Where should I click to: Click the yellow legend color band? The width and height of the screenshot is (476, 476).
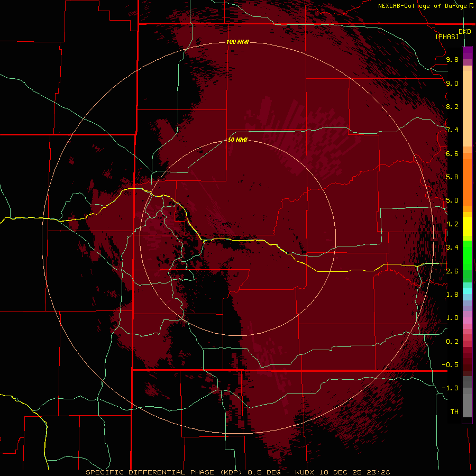tap(467, 226)
